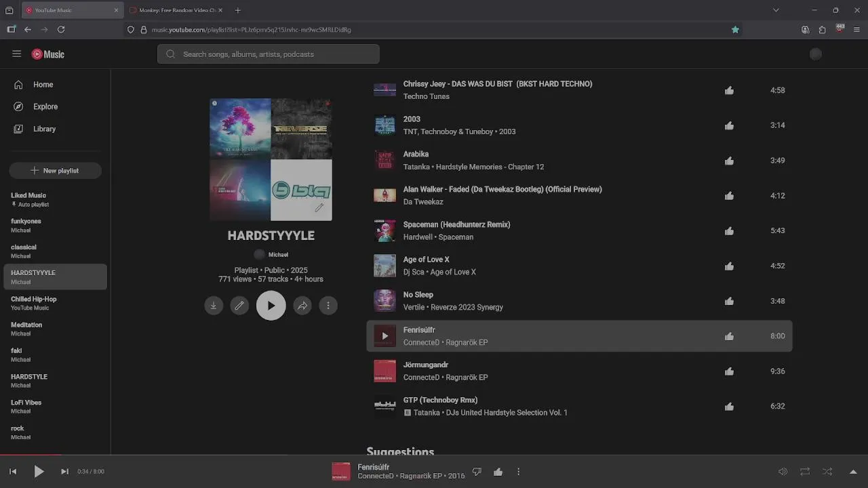Click the YouTube Music logo

[48, 54]
